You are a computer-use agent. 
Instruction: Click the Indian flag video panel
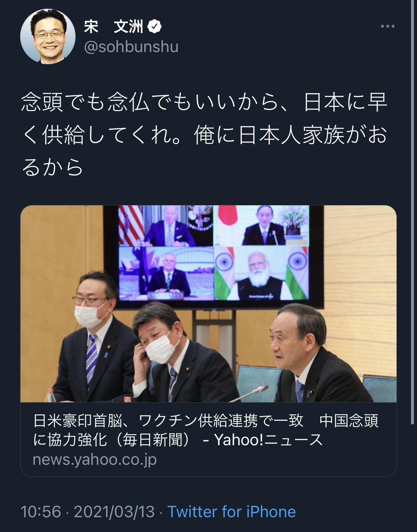261,273
